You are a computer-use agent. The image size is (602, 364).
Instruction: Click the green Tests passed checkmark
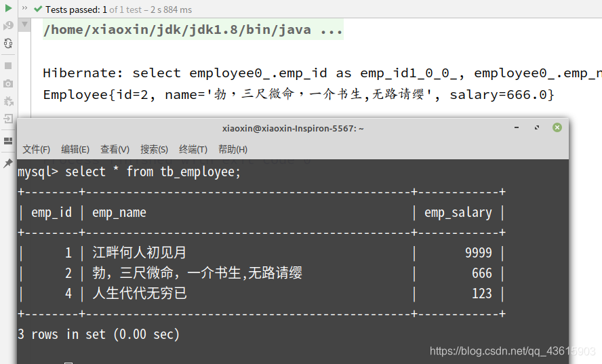pyautogui.click(x=38, y=9)
